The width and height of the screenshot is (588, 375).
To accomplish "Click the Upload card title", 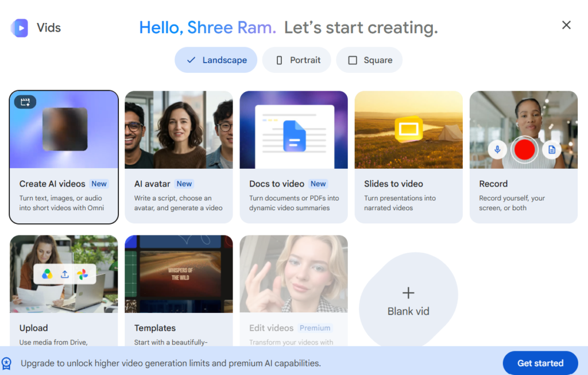I will (34, 328).
